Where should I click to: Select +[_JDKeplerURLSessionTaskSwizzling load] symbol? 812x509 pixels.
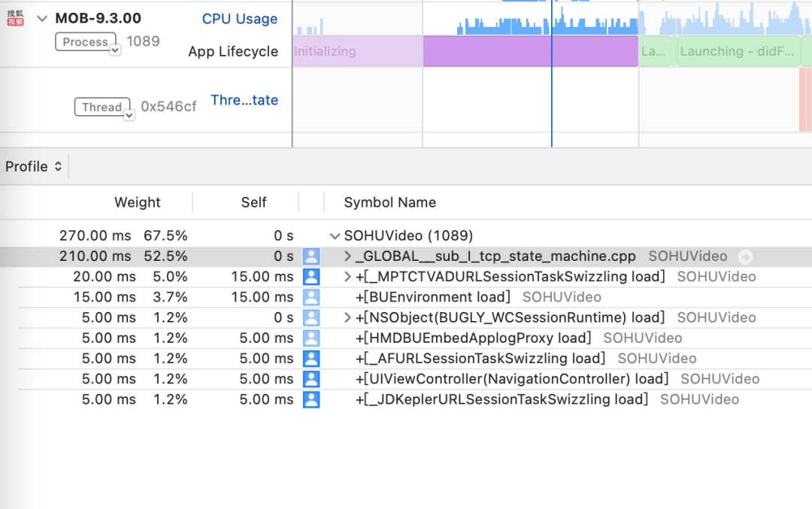501,399
